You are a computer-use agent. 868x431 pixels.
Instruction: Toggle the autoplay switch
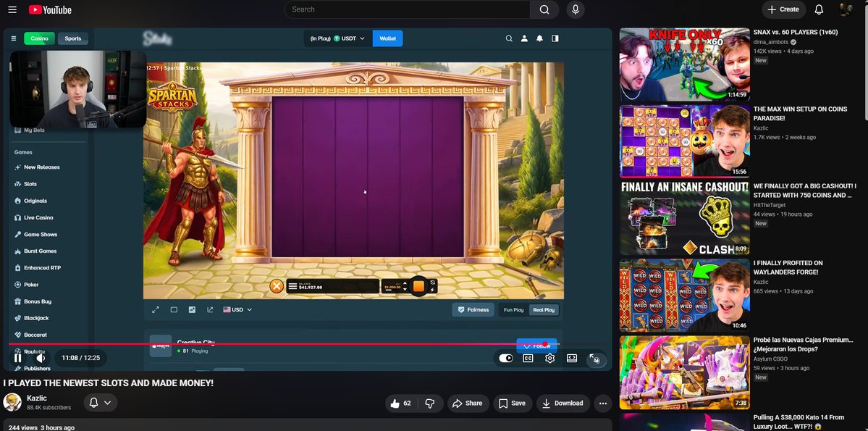(x=506, y=359)
